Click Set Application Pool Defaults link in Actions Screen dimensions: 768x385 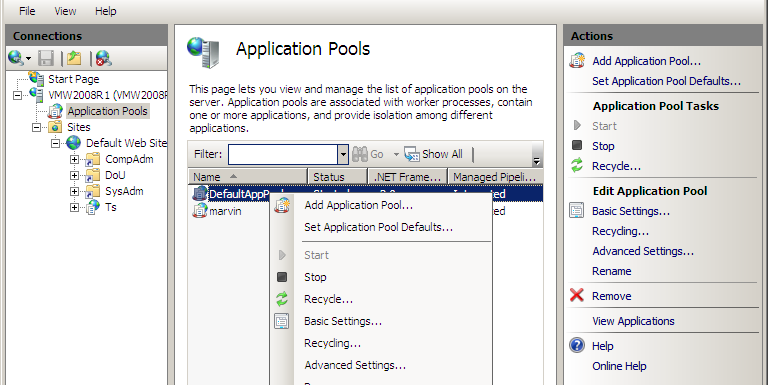point(666,81)
